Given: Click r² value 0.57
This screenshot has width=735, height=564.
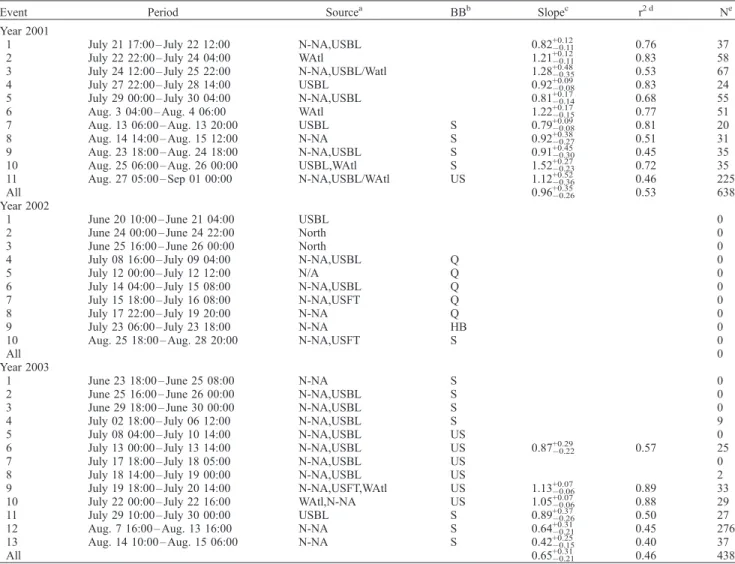Looking at the screenshot, I should click(646, 448).
